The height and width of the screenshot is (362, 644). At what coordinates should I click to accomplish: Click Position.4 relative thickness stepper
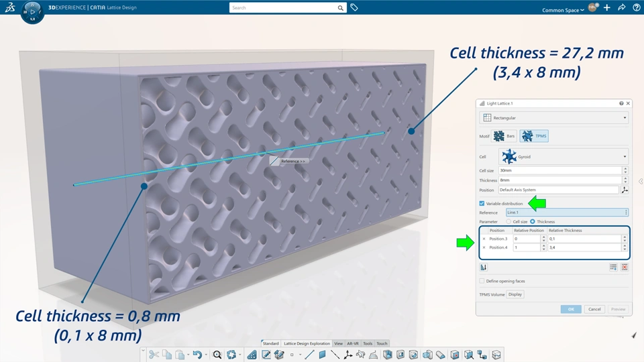click(x=625, y=247)
